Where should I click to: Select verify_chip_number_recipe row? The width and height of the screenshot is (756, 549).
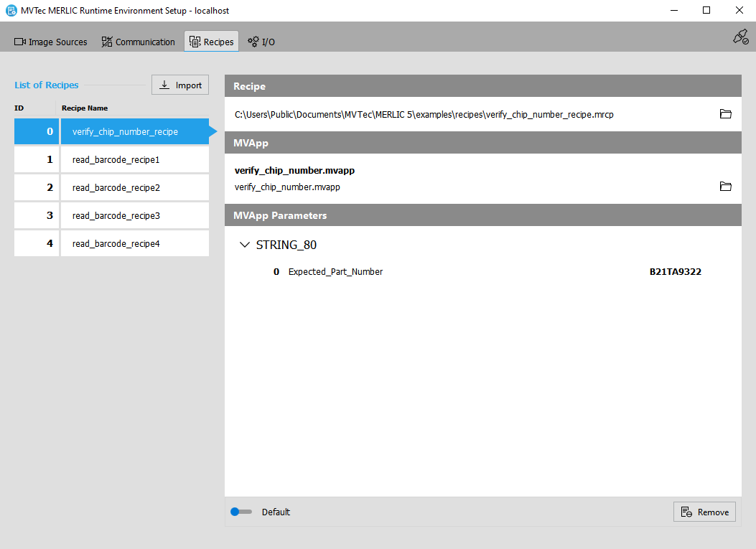tap(125, 132)
